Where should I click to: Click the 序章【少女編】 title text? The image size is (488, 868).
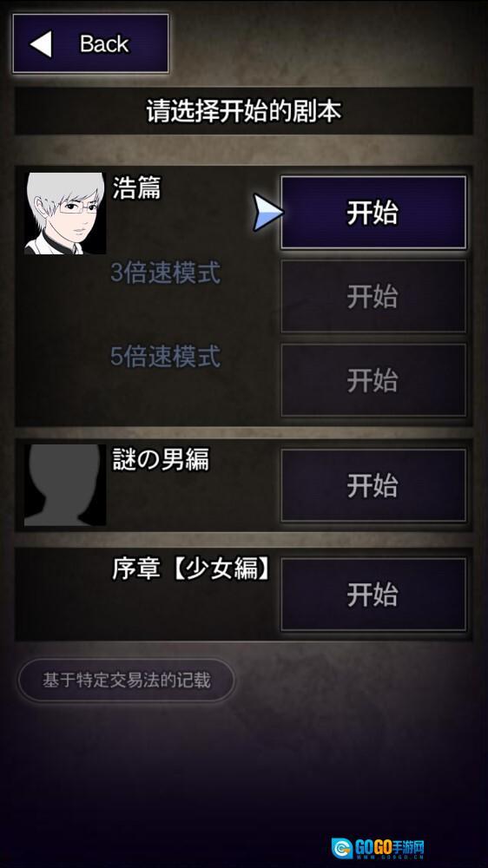191,569
